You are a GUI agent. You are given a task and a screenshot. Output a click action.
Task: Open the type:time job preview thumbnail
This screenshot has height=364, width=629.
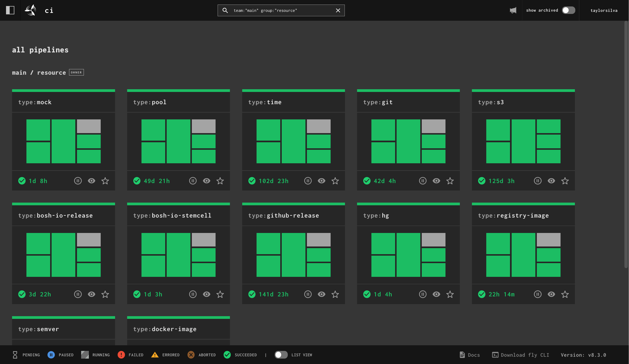(x=294, y=141)
